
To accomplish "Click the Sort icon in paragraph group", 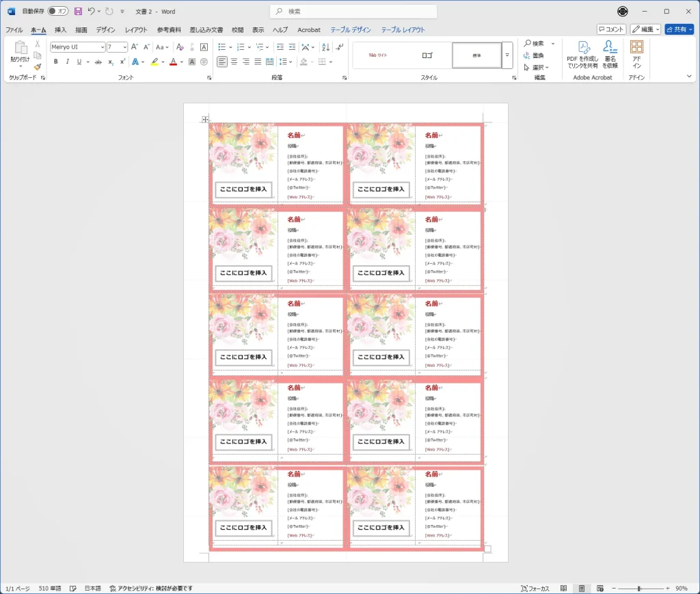I will [x=324, y=47].
